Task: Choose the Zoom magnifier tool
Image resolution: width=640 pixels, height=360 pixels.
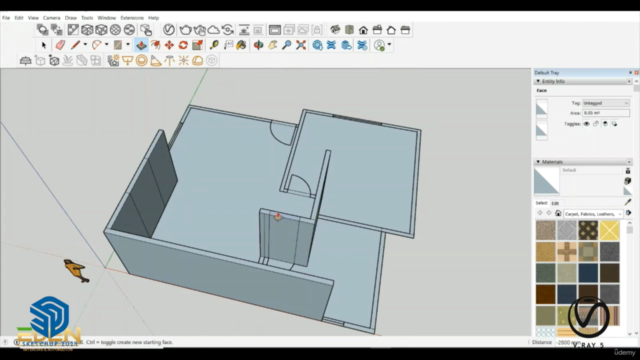Action: pyautogui.click(x=287, y=45)
